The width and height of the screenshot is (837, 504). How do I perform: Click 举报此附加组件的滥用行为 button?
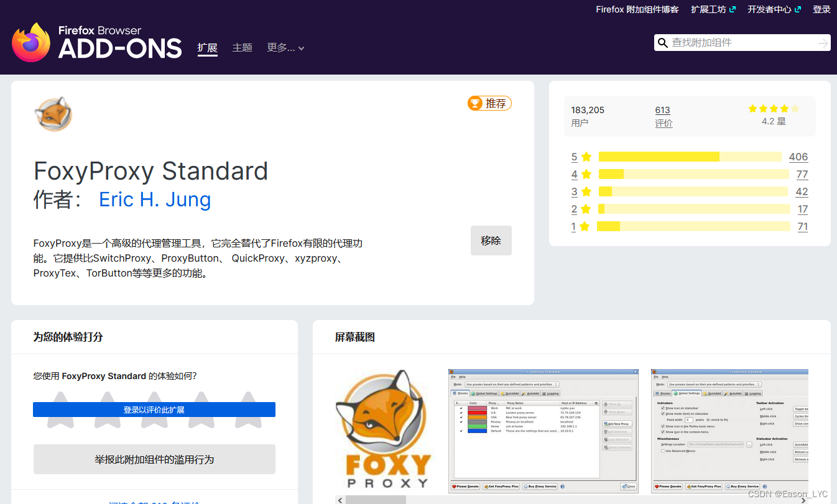tap(154, 459)
